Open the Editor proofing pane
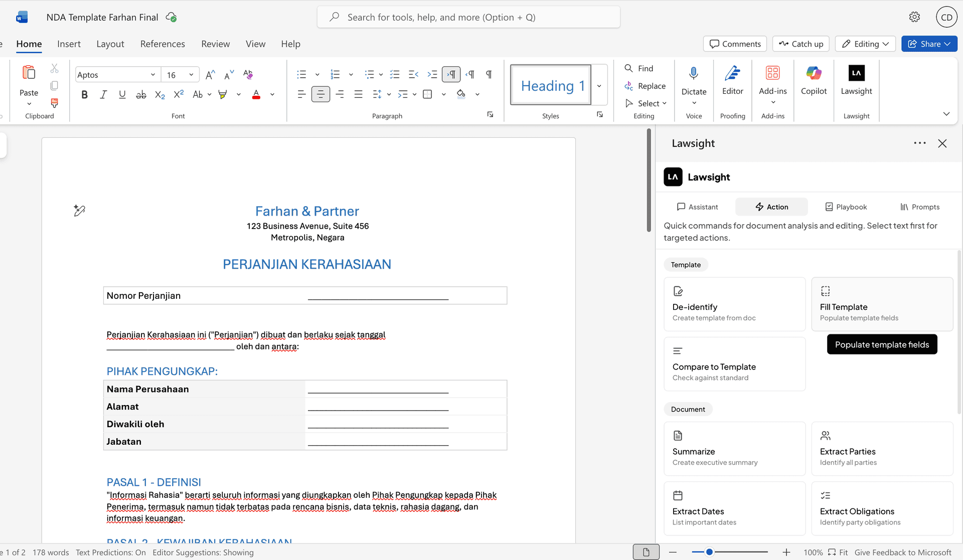Image resolution: width=963 pixels, height=560 pixels. tap(732, 83)
